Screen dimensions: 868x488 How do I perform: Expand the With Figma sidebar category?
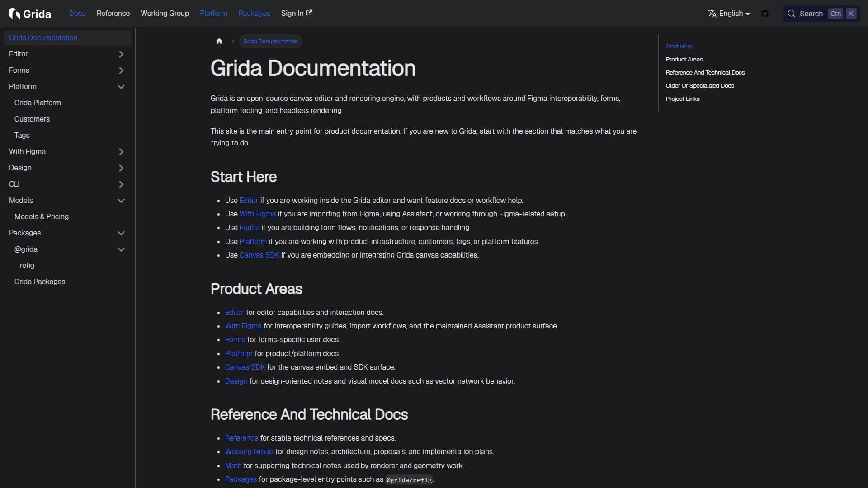[x=121, y=152]
